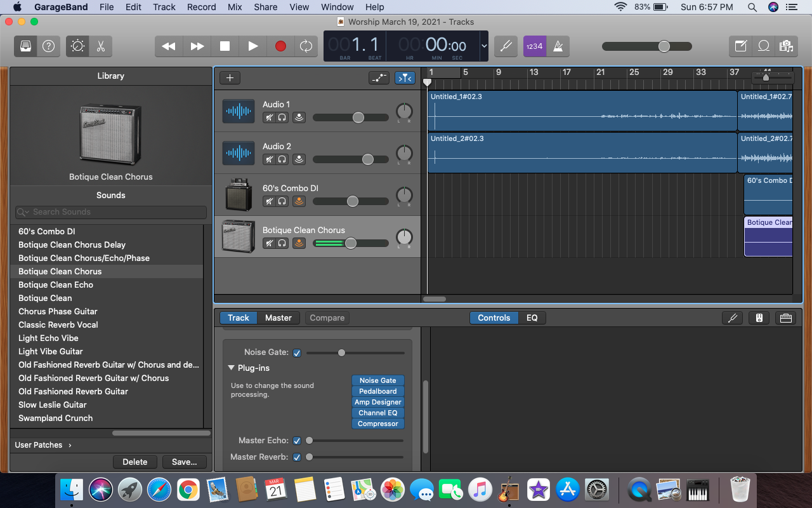This screenshot has width=812, height=508.
Task: Click the Audio 1 waveform track icon
Action: (x=239, y=111)
